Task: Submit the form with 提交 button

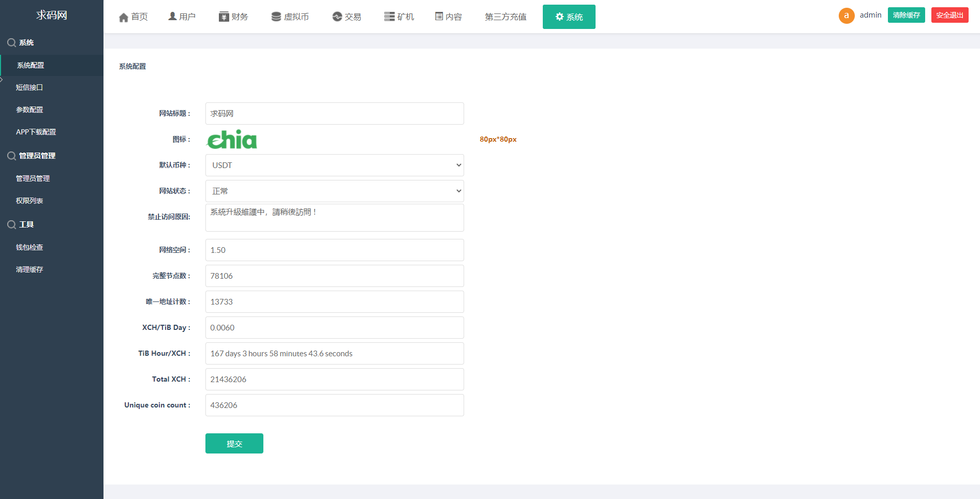Action: 234,444
